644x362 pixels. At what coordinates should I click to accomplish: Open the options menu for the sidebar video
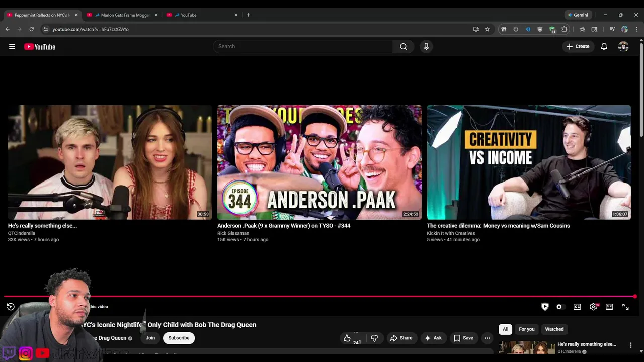631,345
